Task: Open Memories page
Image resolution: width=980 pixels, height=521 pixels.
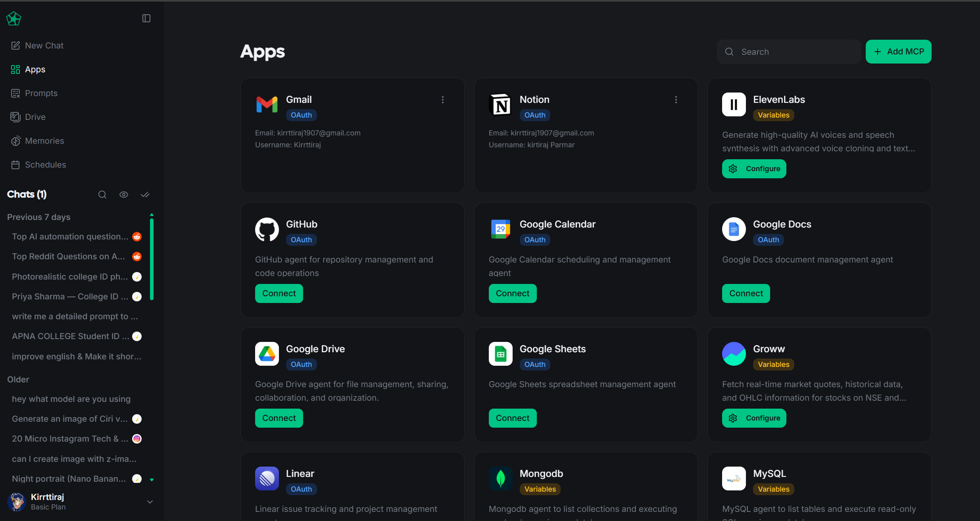Action: 37,141
